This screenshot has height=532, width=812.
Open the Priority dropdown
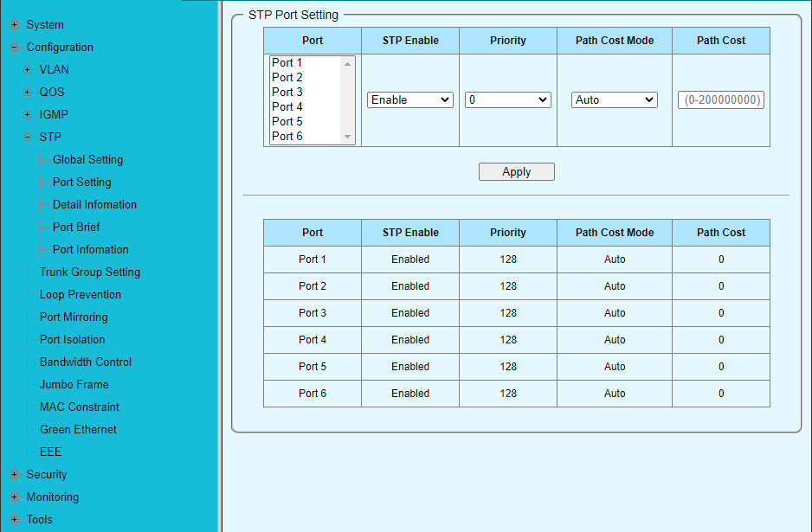tap(508, 100)
